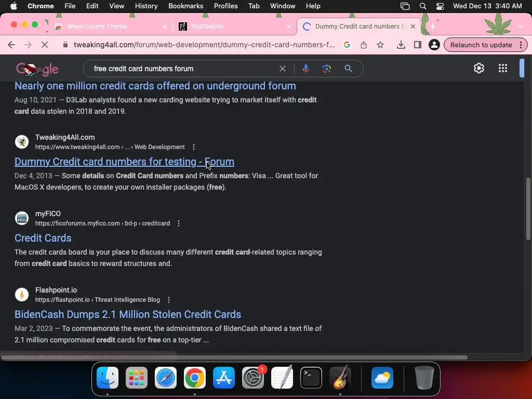Open Terminal from the Dock
The width and height of the screenshot is (532, 399).
point(311,378)
